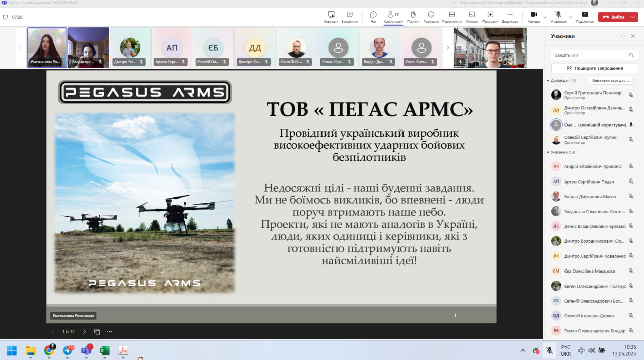Viewport: 644px width, 360px height.
Task: Open the Кімнати rooms icon
Action: tap(472, 16)
